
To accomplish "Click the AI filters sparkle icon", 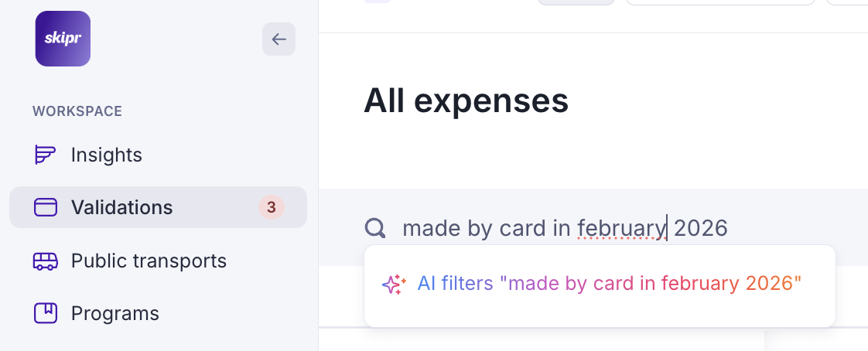I will click(x=394, y=284).
